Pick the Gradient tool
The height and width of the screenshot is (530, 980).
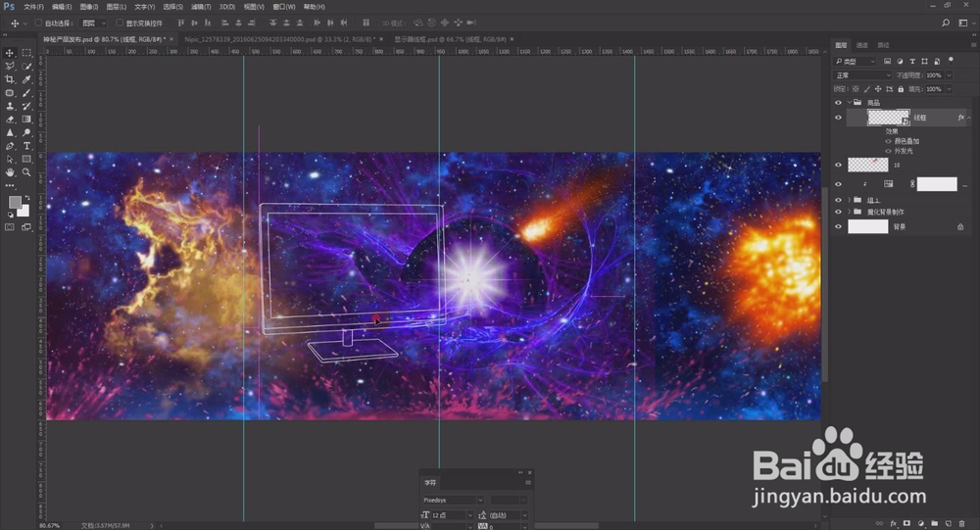[26, 120]
